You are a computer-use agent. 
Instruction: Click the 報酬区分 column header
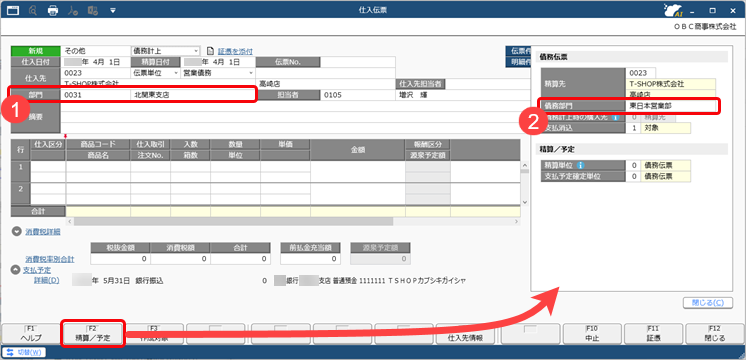point(428,144)
